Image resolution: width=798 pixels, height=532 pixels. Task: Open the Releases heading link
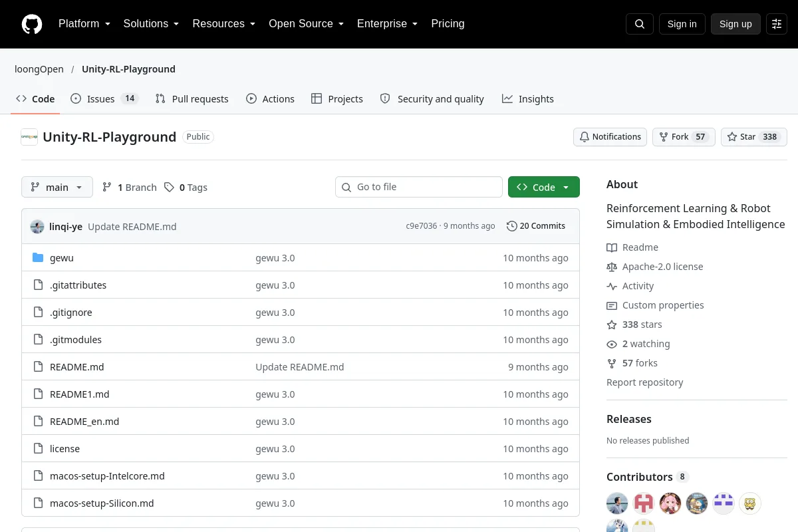[629, 419]
